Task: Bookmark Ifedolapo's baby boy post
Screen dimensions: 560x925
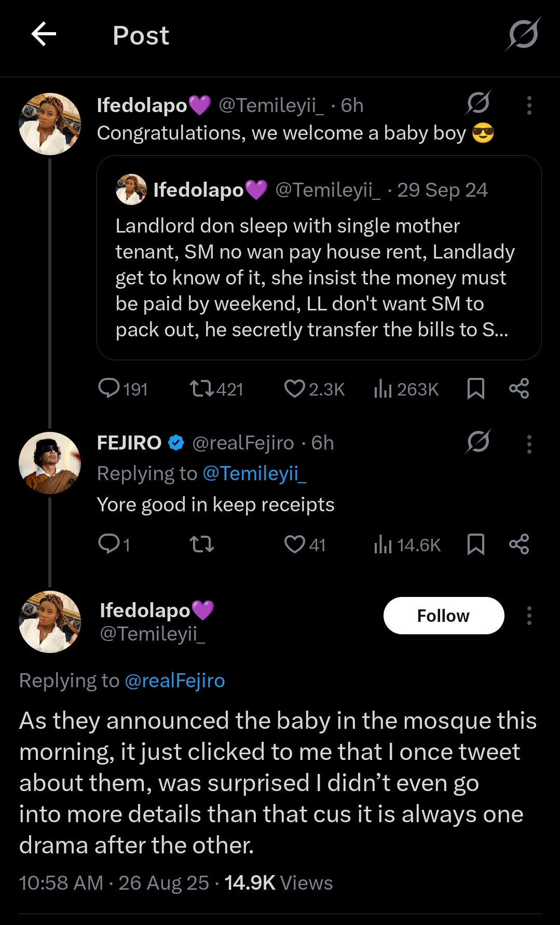Action: click(475, 388)
